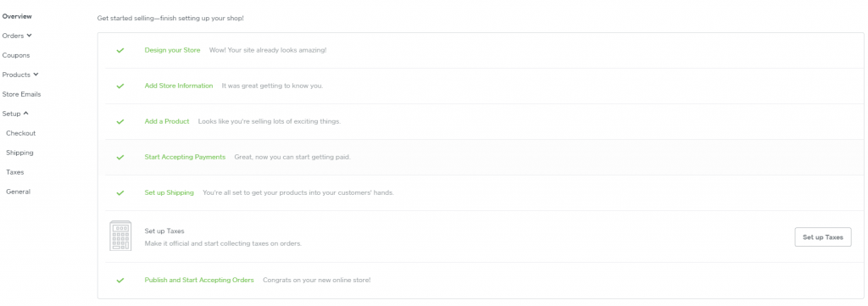This screenshot has width=868, height=306.
Task: Click the checkmark beside Add a Product
Action: point(120,122)
